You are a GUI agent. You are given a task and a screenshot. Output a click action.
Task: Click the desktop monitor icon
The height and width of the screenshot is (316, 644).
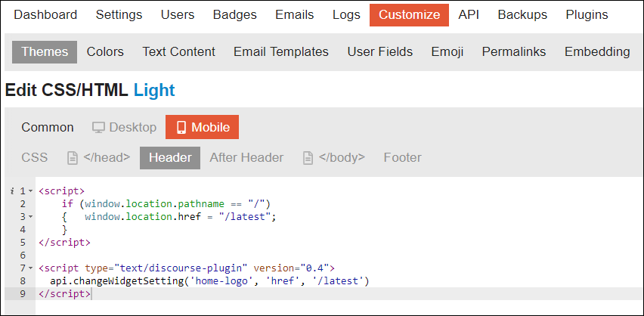coord(98,128)
